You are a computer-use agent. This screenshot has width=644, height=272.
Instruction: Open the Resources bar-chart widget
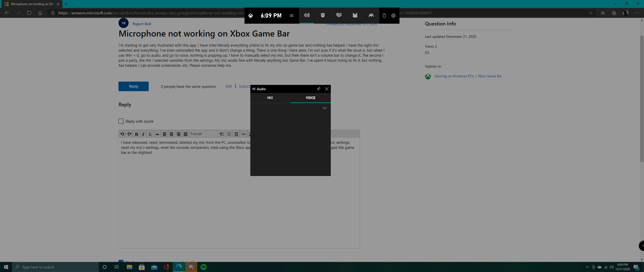pyautogui.click(x=355, y=15)
